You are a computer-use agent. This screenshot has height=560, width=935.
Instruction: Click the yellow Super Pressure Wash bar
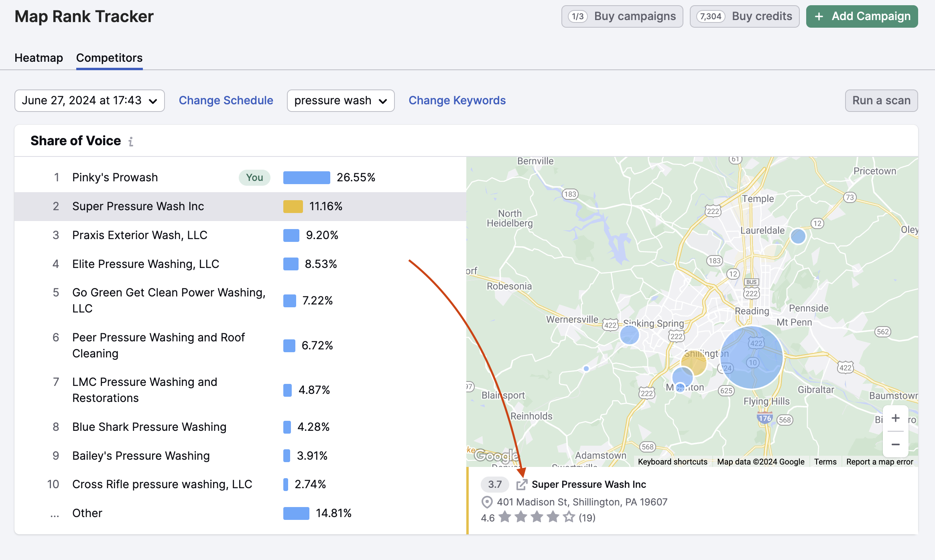click(x=293, y=207)
